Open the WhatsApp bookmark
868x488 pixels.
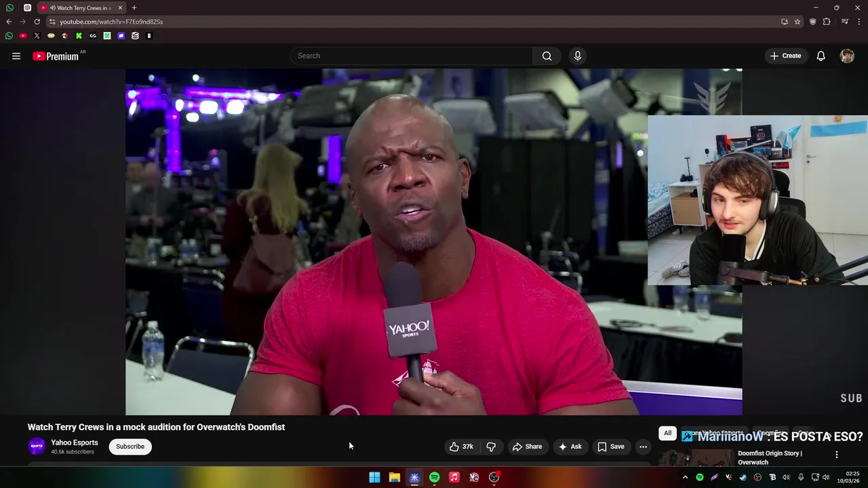[9, 36]
